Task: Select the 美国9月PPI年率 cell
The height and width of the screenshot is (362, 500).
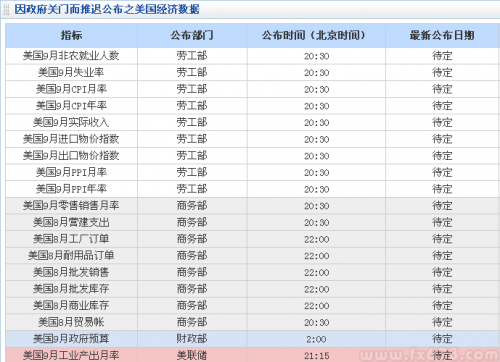Action: click(71, 189)
